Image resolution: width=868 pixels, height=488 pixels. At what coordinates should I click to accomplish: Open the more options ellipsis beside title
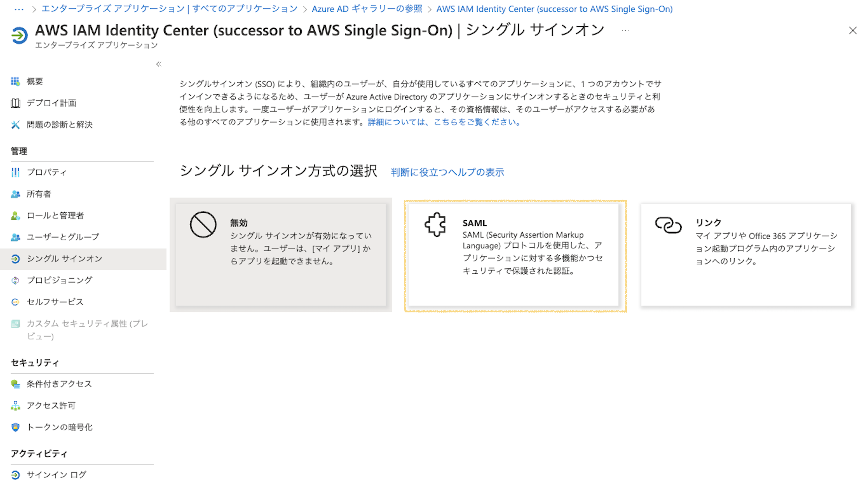(x=625, y=30)
